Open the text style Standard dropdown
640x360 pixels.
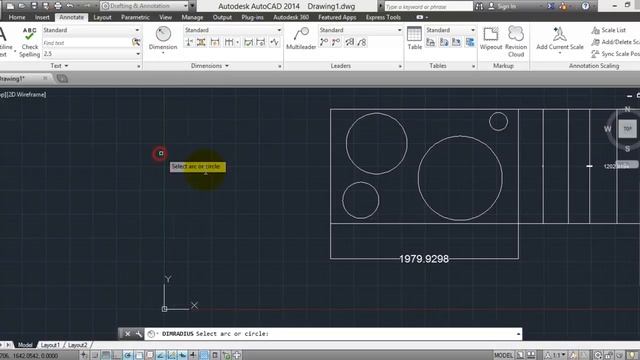coord(91,30)
